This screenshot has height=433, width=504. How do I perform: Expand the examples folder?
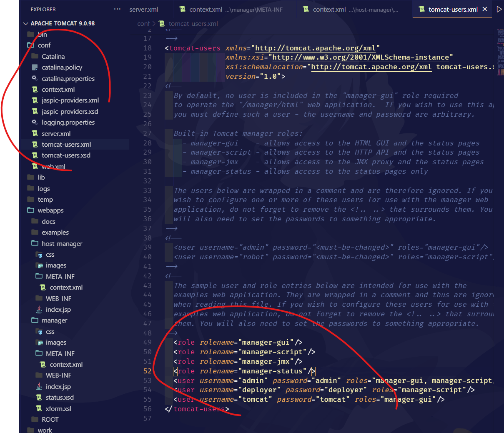coord(55,232)
